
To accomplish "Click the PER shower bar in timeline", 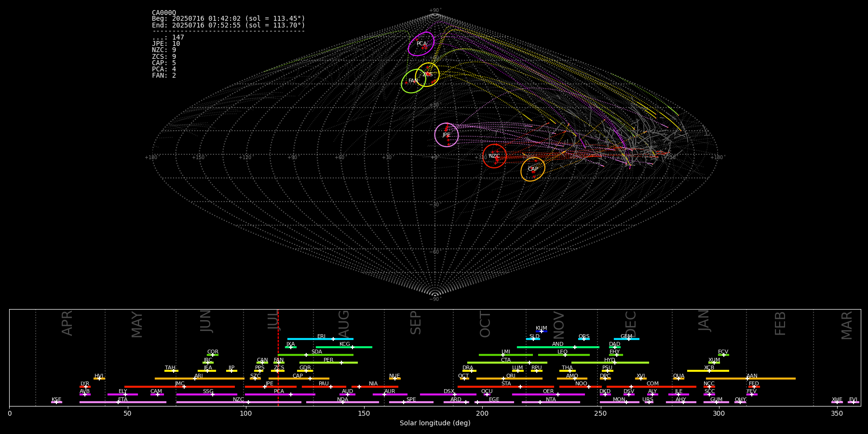I will pos(328,363).
